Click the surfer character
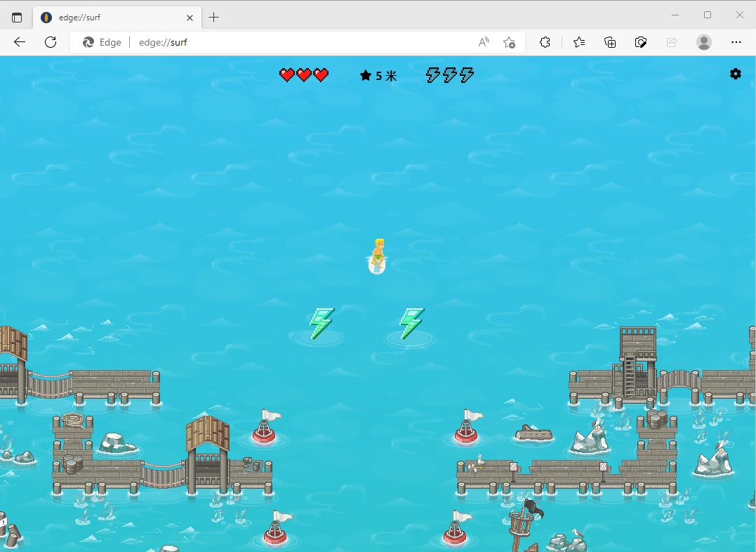Viewport: 756px width, 552px height. pyautogui.click(x=378, y=256)
